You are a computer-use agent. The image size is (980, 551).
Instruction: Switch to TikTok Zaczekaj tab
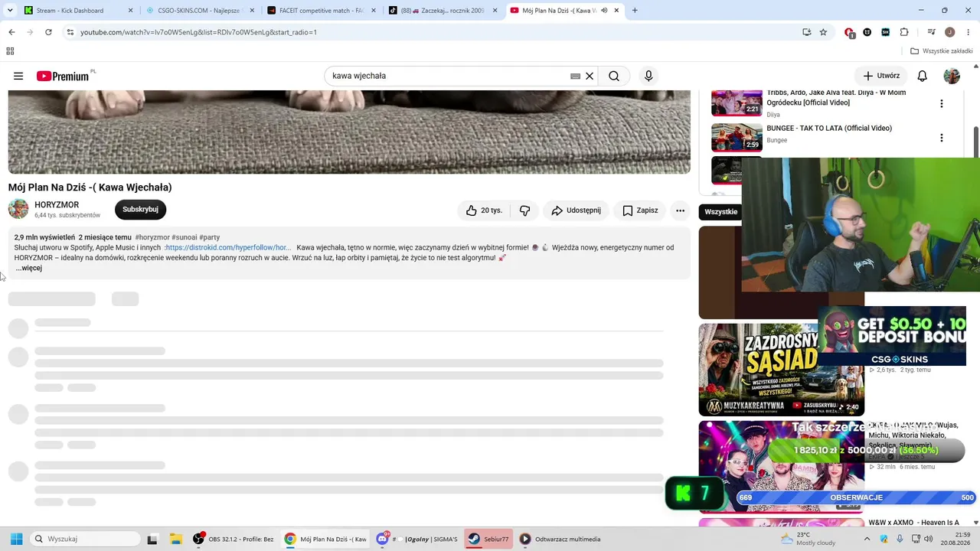[x=443, y=11]
